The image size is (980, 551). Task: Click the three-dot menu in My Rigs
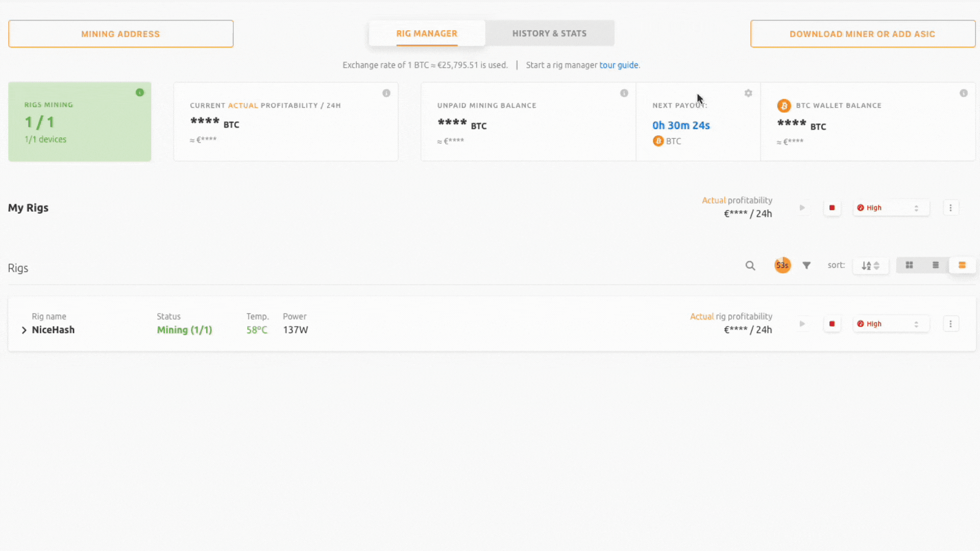950,208
